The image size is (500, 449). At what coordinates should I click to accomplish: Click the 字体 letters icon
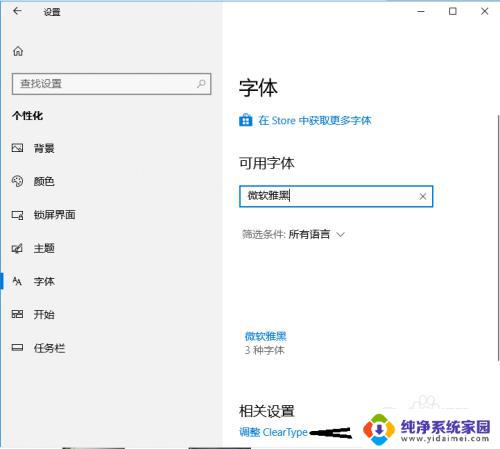point(17,281)
